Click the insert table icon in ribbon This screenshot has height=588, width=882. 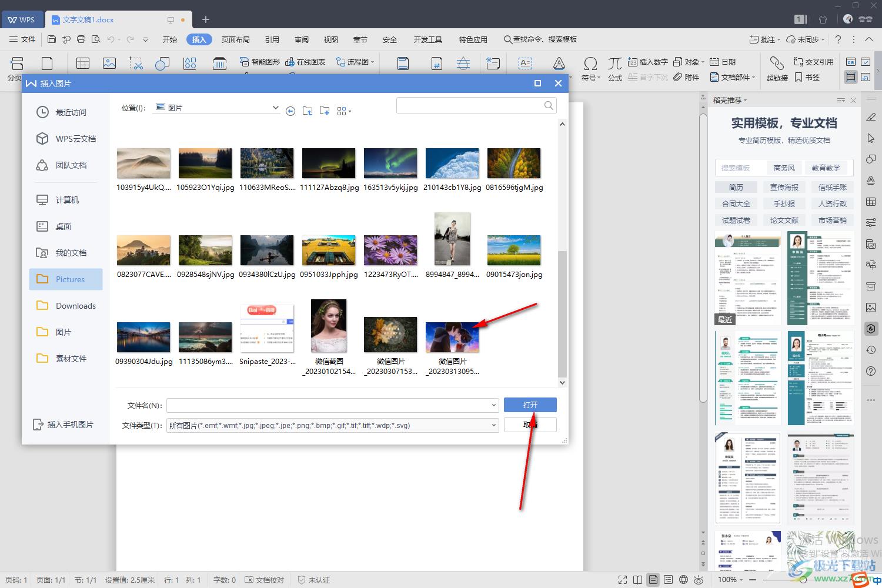(x=83, y=63)
